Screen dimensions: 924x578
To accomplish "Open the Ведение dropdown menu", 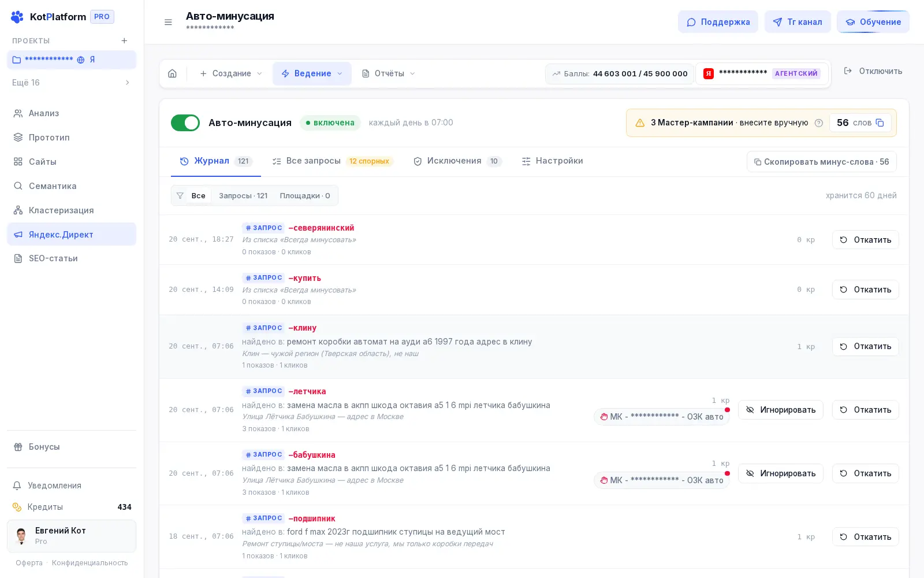I will coord(312,73).
